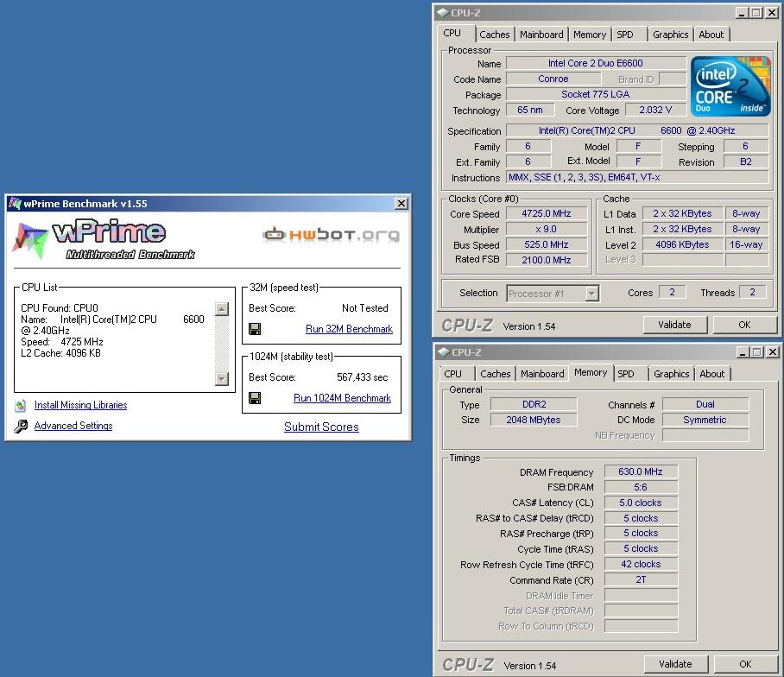Viewport: 784px width, 677px height.
Task: Click the CPU List scroll down arrow
Action: click(222, 379)
